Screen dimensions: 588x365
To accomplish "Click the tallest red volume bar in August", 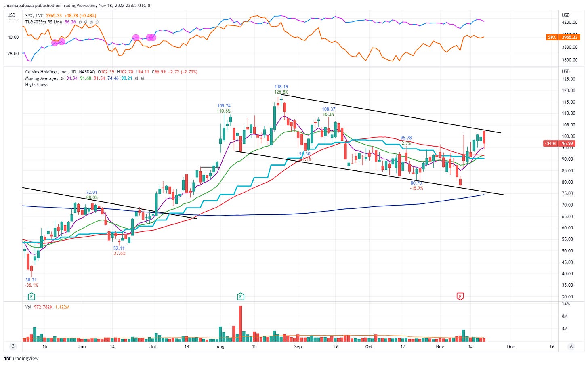I will point(241,323).
